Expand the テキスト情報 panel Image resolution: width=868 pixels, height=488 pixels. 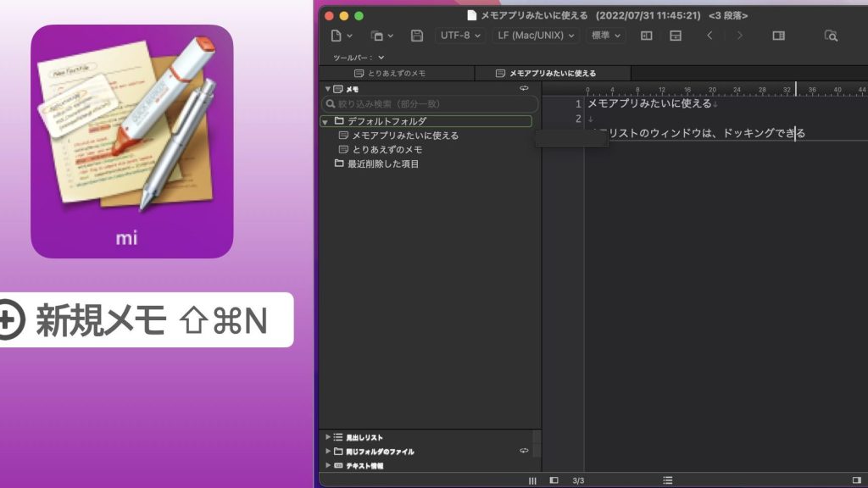pyautogui.click(x=328, y=466)
